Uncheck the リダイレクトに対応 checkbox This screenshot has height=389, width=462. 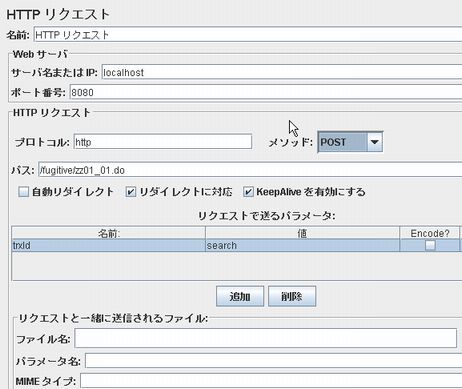pyautogui.click(x=131, y=192)
